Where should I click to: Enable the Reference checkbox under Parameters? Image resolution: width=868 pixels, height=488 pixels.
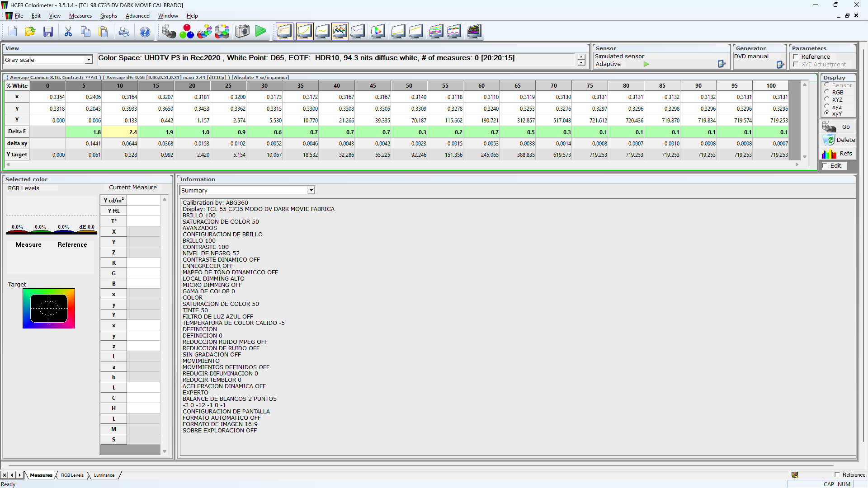[796, 57]
